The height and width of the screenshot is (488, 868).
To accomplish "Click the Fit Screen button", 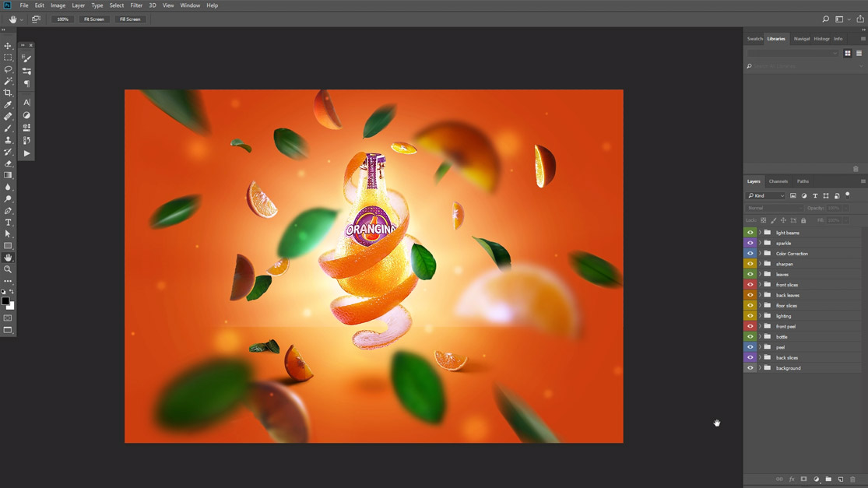I will click(94, 19).
